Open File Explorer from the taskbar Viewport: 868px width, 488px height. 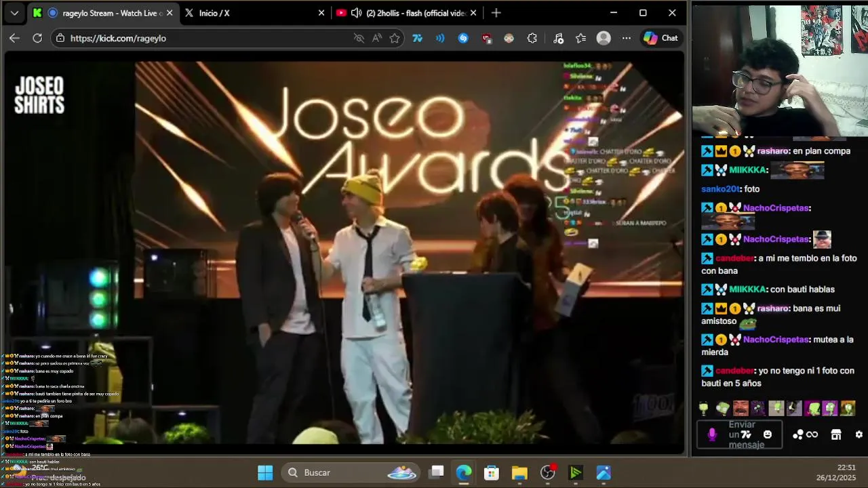pos(519,472)
